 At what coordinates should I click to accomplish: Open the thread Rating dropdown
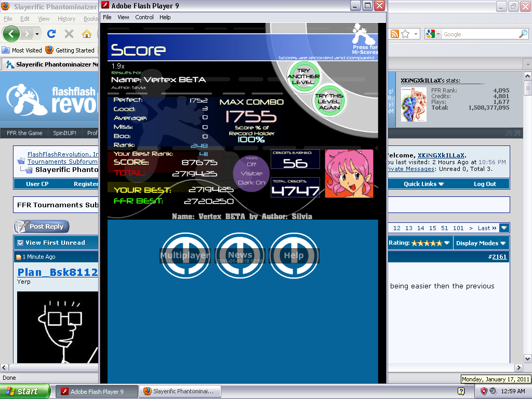click(419, 243)
